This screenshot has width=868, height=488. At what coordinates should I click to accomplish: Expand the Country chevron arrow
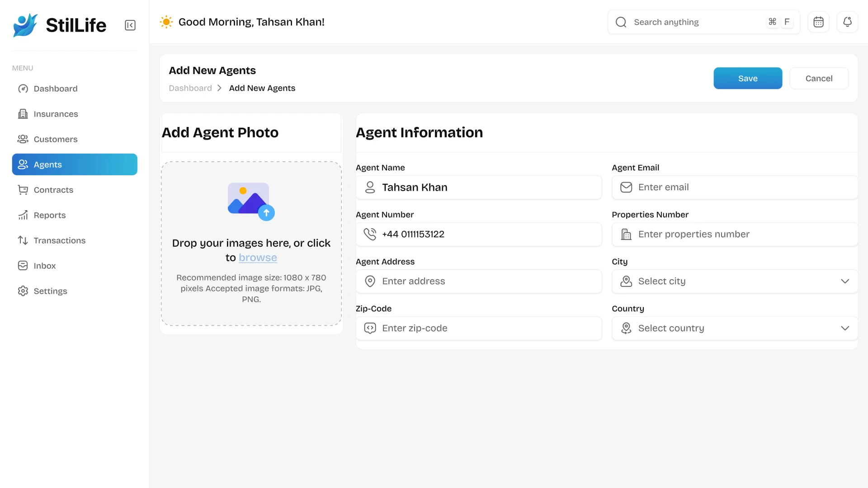[x=845, y=328]
